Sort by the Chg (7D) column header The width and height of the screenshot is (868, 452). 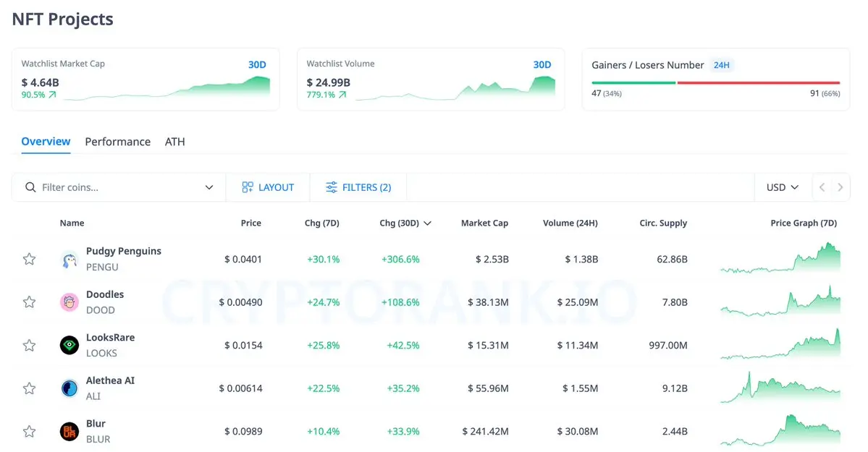point(321,223)
